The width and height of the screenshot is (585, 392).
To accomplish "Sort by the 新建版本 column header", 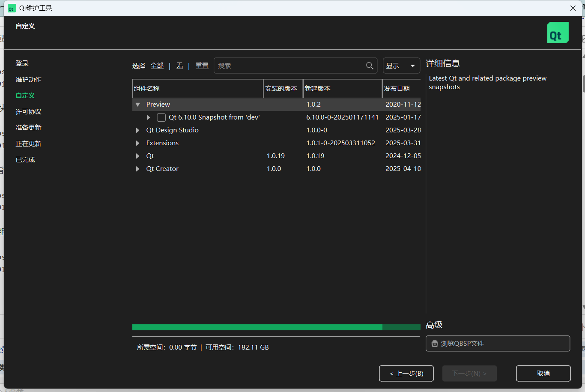I will (343, 89).
